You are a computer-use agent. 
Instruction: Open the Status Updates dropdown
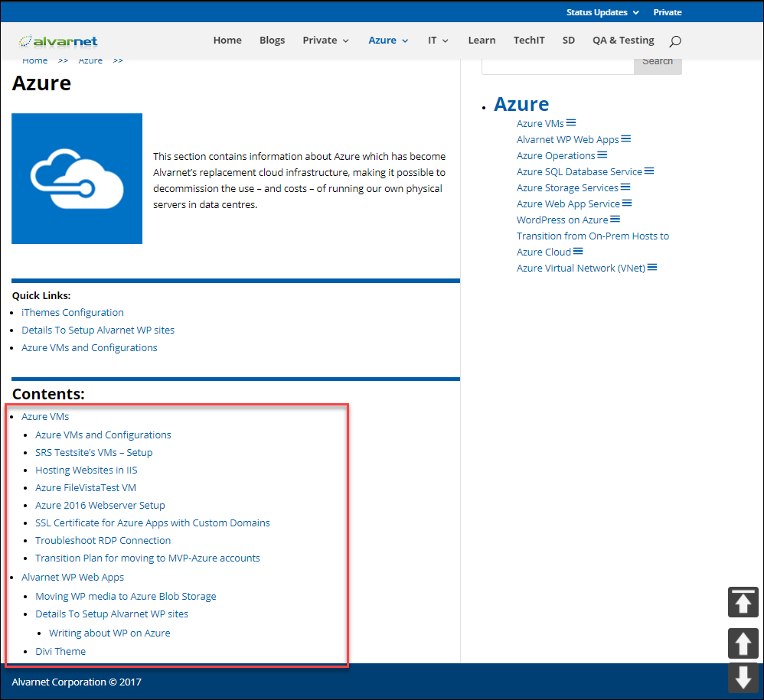tap(602, 12)
